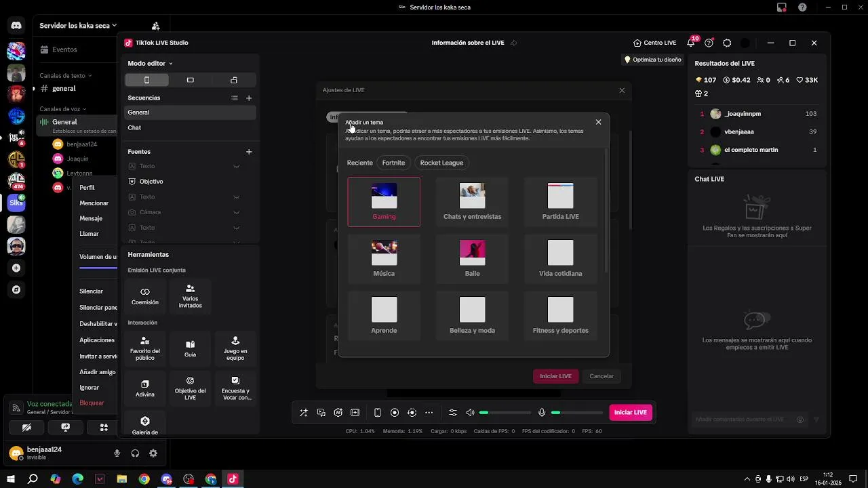Image resolution: width=868 pixels, height=488 pixels.
Task: Select the Rocket League recent topic
Action: [441, 163]
